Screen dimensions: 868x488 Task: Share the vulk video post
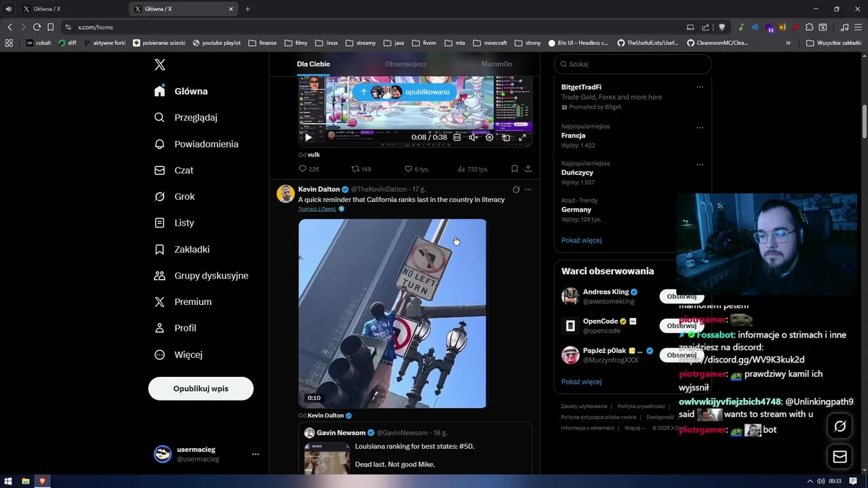click(x=528, y=169)
